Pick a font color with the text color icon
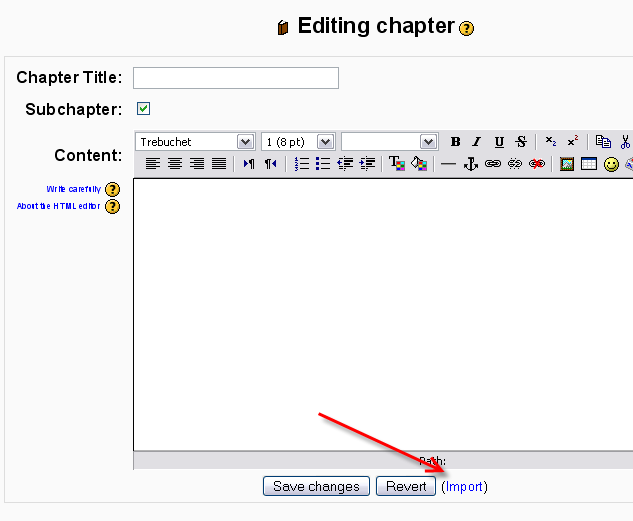This screenshot has height=521, width=633. (396, 164)
